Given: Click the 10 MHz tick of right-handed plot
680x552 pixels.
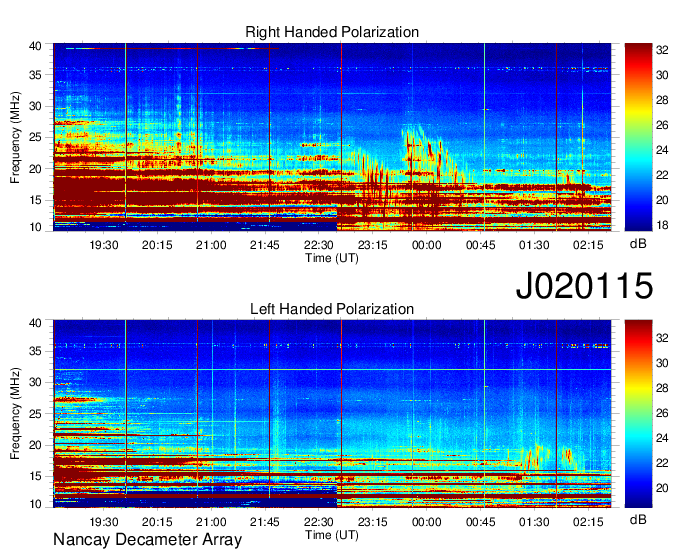Looking at the screenshot, I should coord(35,227).
